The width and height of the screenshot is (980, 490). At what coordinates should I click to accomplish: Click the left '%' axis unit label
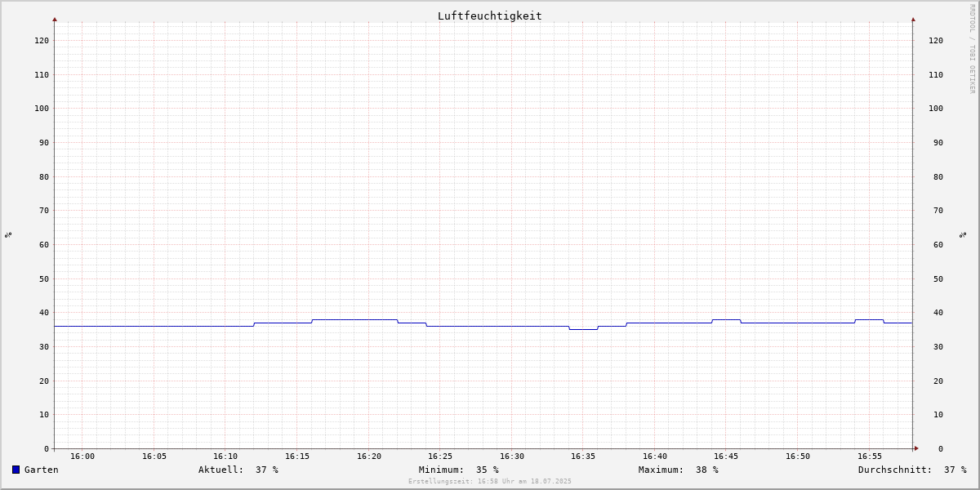pyautogui.click(x=8, y=234)
